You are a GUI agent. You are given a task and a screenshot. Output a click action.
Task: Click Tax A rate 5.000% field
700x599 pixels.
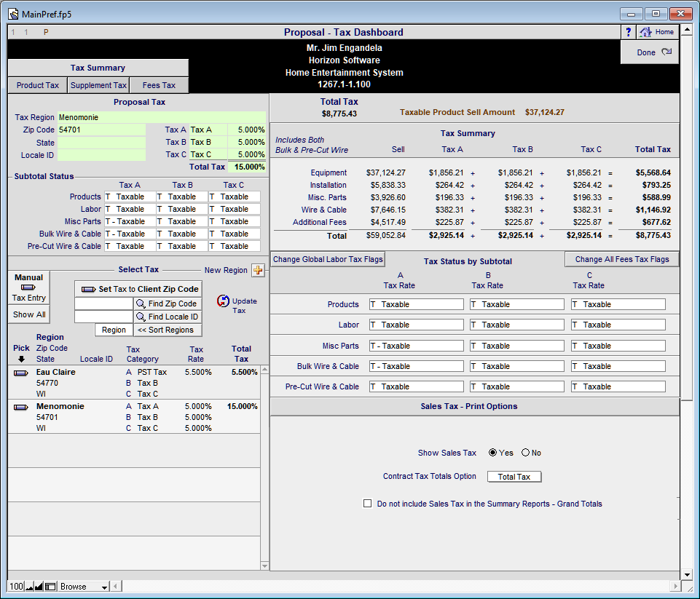pos(247,130)
